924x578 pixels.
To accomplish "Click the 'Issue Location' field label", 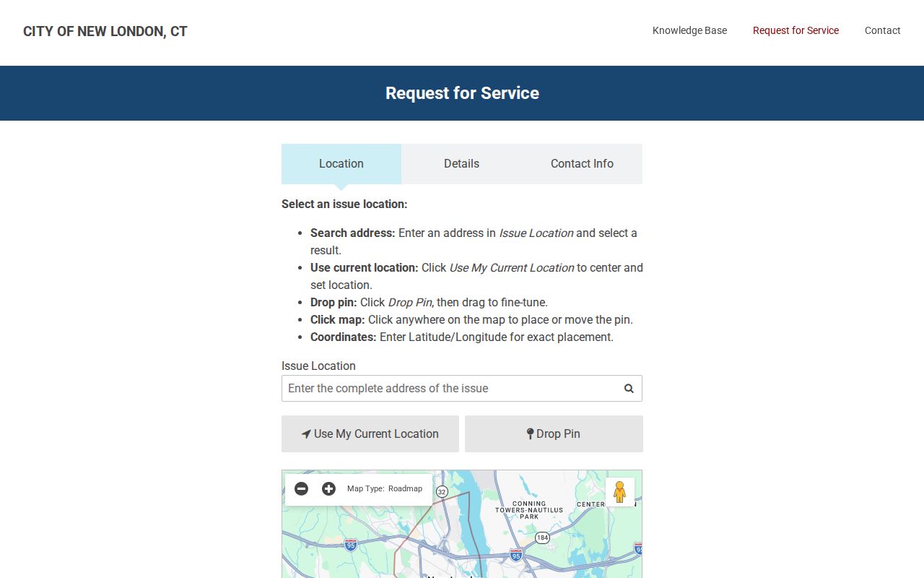I will coord(318,366).
